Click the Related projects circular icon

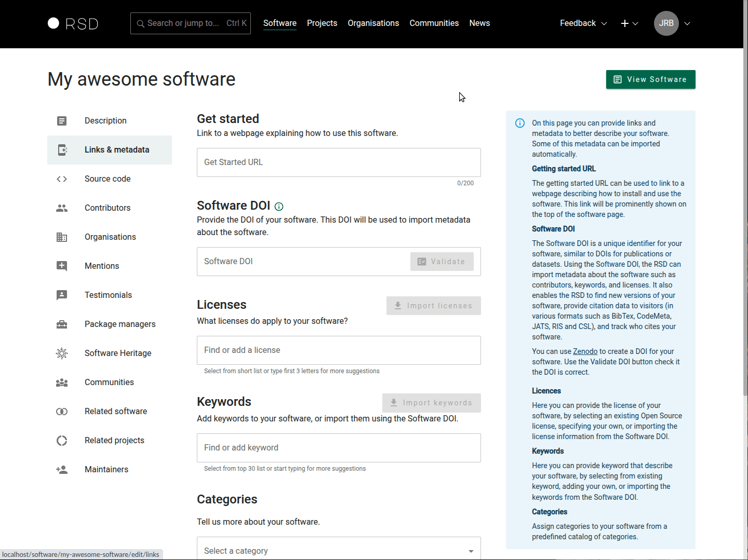[62, 441]
